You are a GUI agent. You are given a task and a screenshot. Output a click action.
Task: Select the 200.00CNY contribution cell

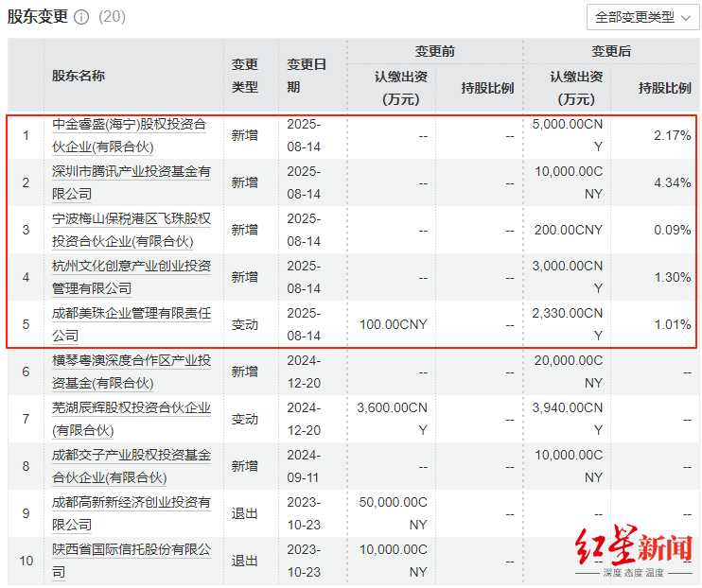tap(569, 230)
